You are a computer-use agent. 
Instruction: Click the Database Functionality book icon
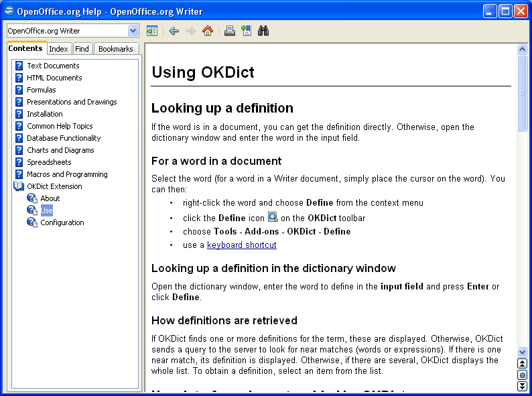click(x=19, y=138)
